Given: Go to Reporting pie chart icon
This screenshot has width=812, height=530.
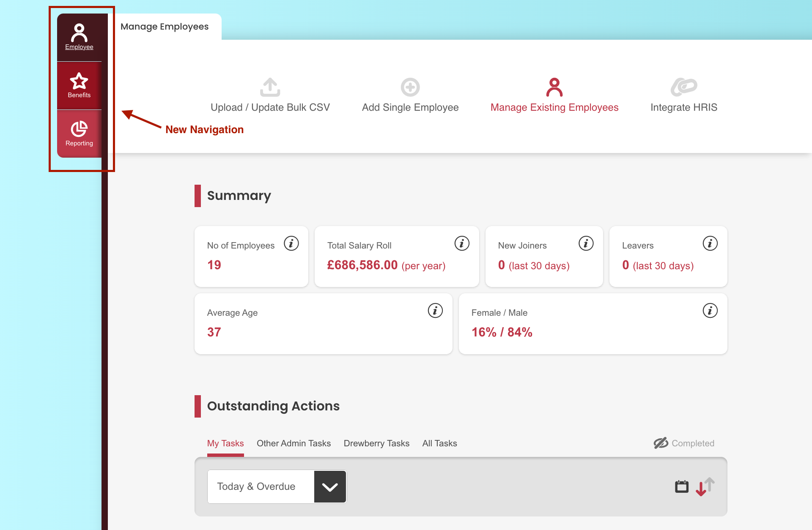Looking at the screenshot, I should tap(79, 129).
